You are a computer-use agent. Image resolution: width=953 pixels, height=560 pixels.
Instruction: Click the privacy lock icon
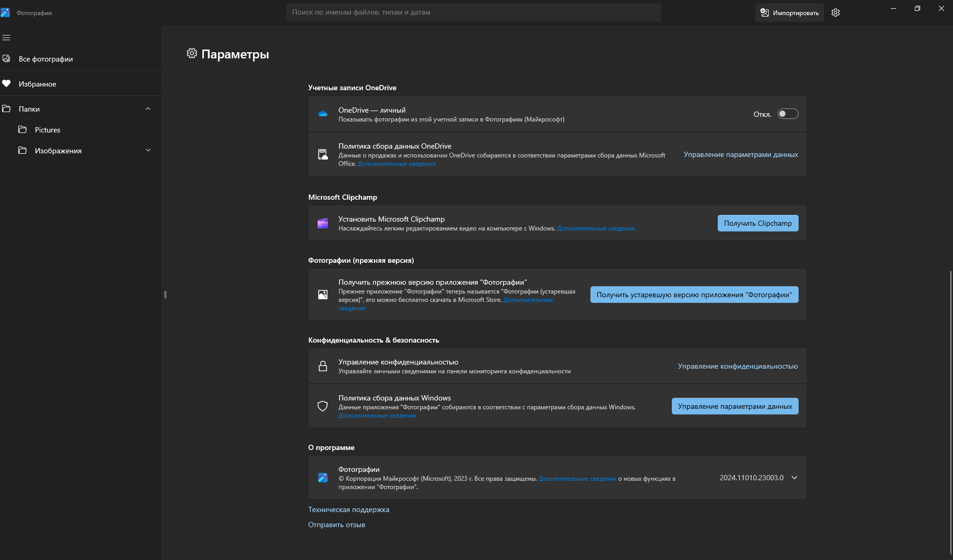(x=323, y=366)
